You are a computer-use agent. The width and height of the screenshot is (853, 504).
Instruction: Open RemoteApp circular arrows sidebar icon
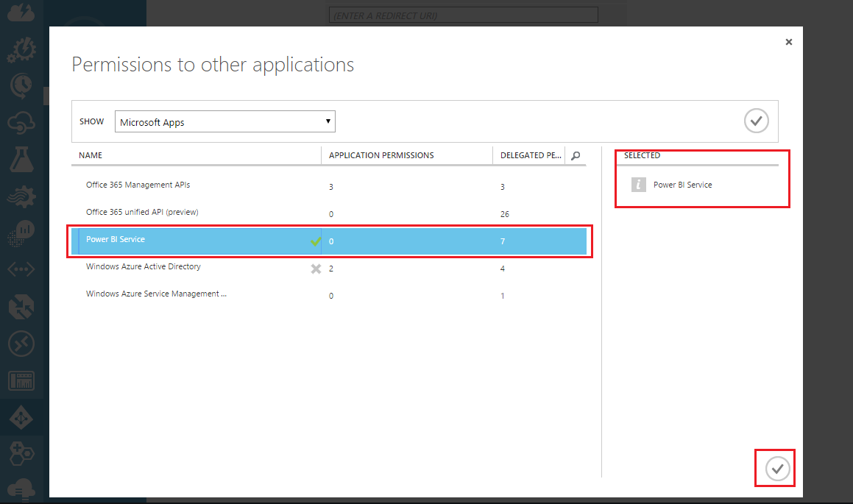click(x=21, y=344)
